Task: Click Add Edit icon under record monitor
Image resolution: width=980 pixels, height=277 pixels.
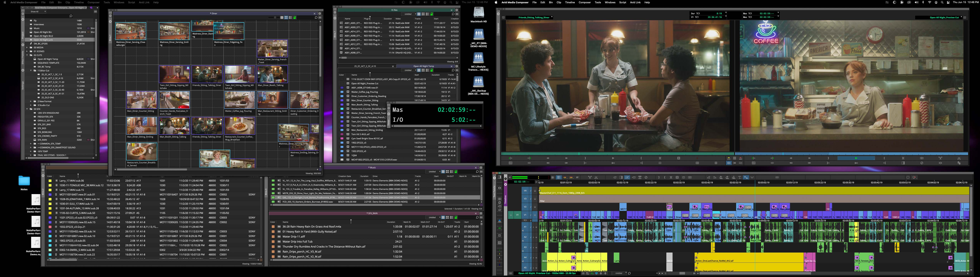Action: click(x=922, y=158)
